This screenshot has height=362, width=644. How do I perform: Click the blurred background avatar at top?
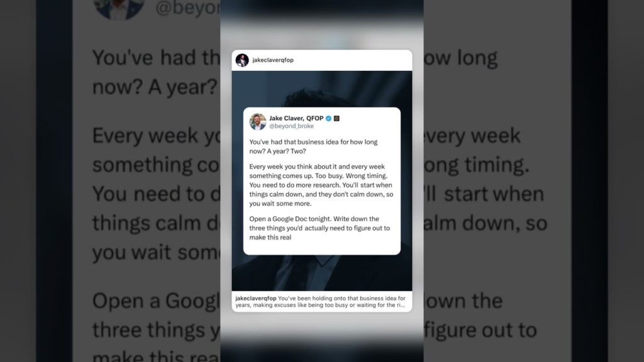click(119, 8)
